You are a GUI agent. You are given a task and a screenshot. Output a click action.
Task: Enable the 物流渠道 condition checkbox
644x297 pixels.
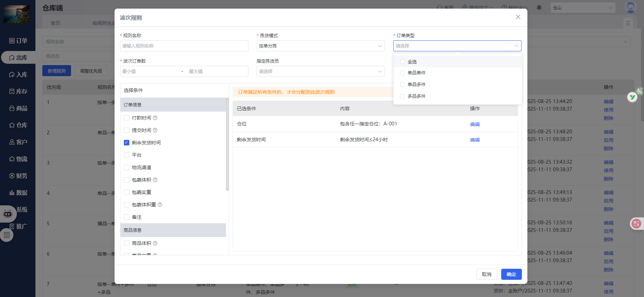pyautogui.click(x=127, y=167)
